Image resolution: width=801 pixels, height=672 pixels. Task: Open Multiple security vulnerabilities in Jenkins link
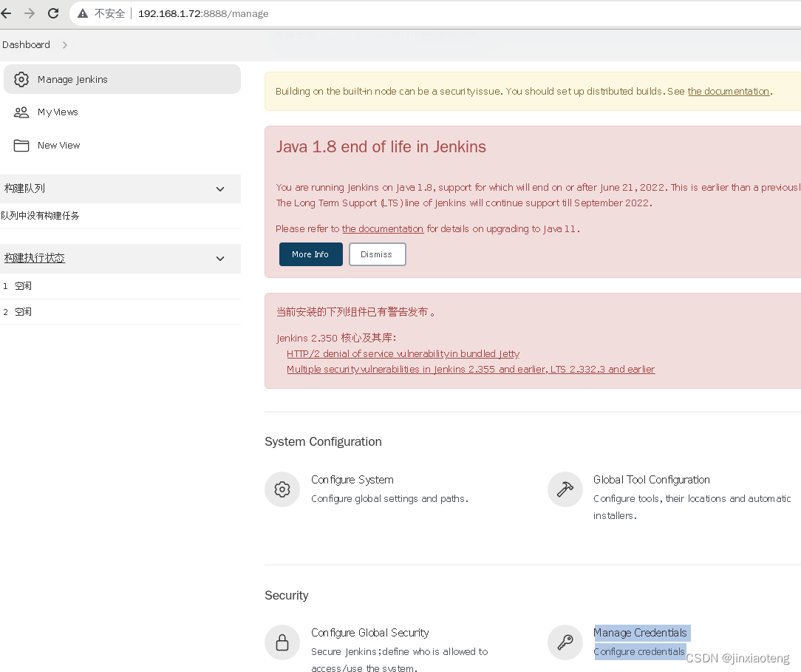coord(471,369)
